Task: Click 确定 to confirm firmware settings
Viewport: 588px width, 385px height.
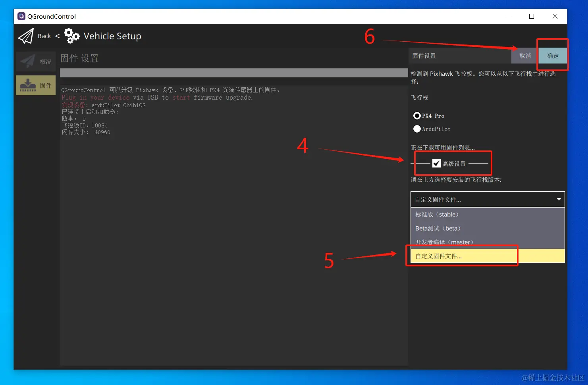Action: coord(553,56)
